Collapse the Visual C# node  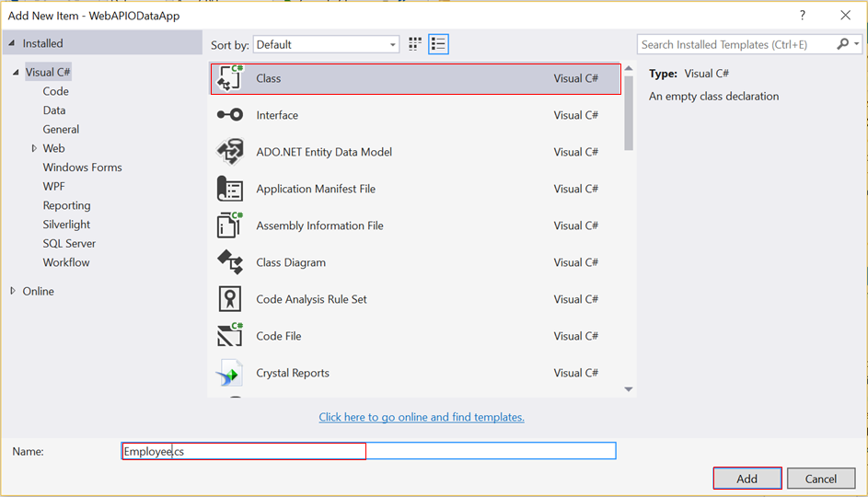[16, 73]
